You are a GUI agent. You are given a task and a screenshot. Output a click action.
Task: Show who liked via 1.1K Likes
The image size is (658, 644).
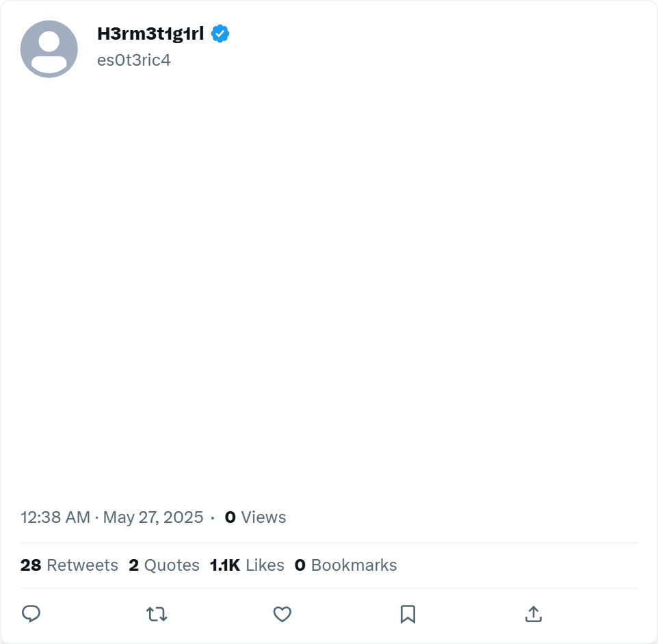[247, 565]
